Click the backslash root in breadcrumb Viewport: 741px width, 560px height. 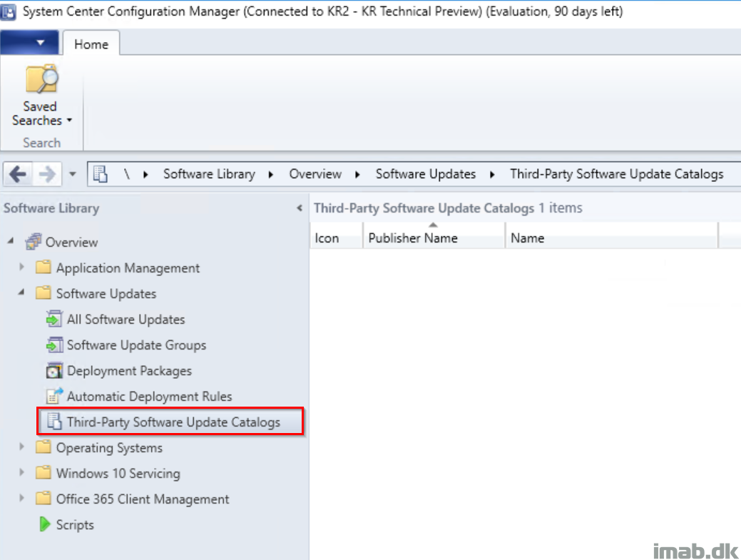pyautogui.click(x=127, y=174)
